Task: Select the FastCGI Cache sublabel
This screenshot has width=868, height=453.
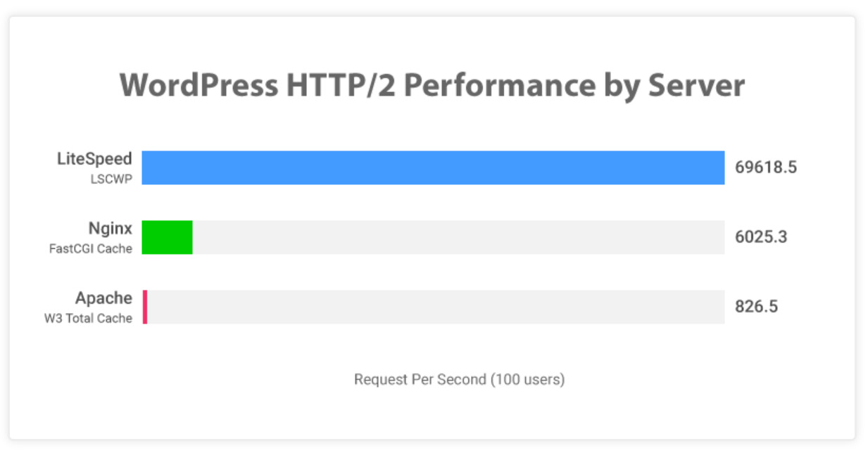Action: coord(91,248)
